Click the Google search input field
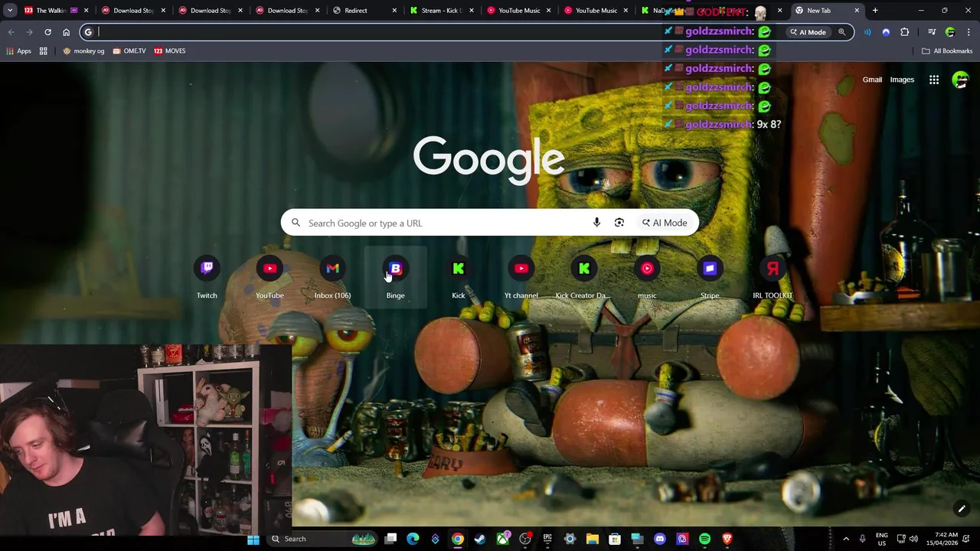 coord(444,223)
